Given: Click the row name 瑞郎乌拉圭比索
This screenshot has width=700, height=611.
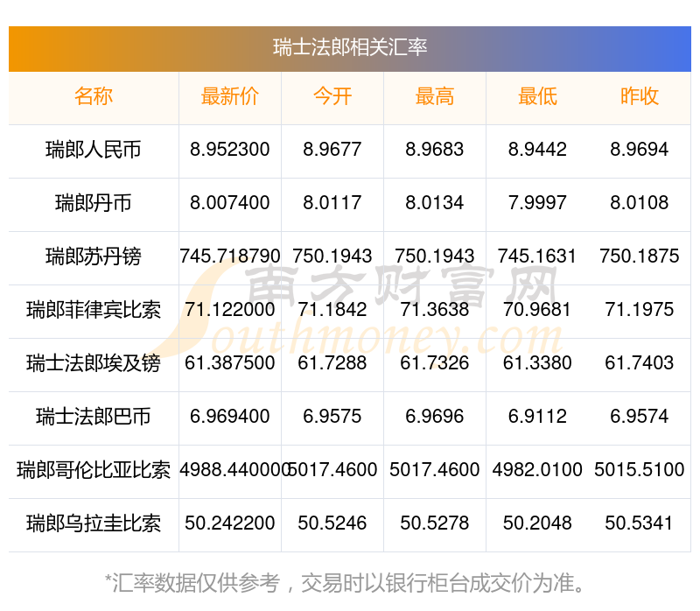Looking at the screenshot, I should coord(94,523).
